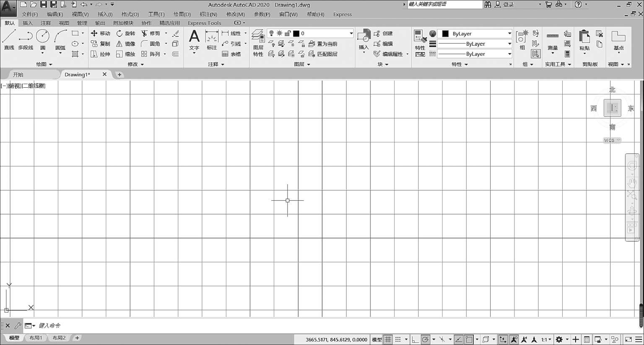Click the black layer color swatch
This screenshot has width=644, height=345.
pyautogui.click(x=296, y=33)
